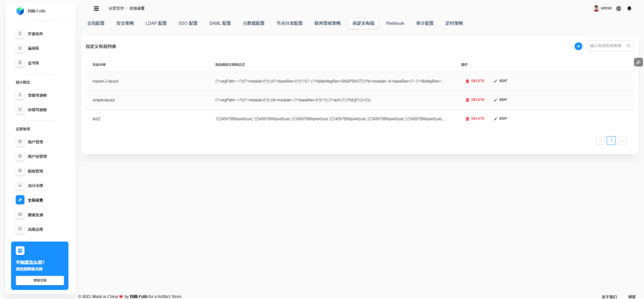Switch to the 节点分发配置 tab
The image size is (644, 299).
click(x=289, y=23)
